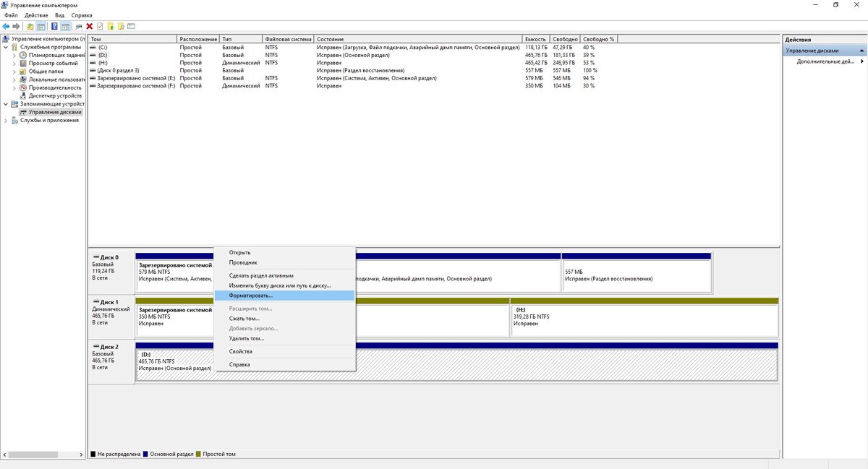The height and width of the screenshot is (469, 868).
Task: Open the Справка menu in menu bar
Action: (82, 15)
